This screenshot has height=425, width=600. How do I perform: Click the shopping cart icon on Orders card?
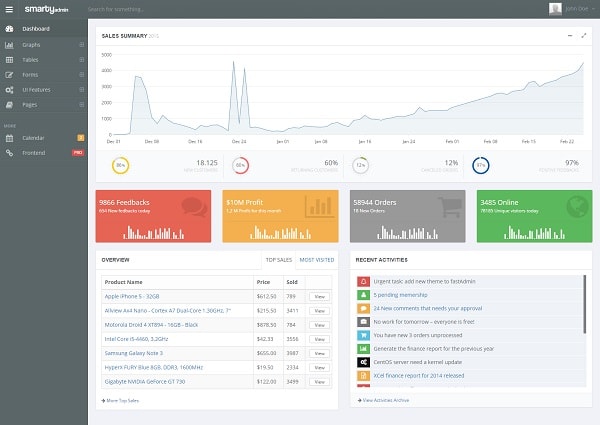coord(447,207)
